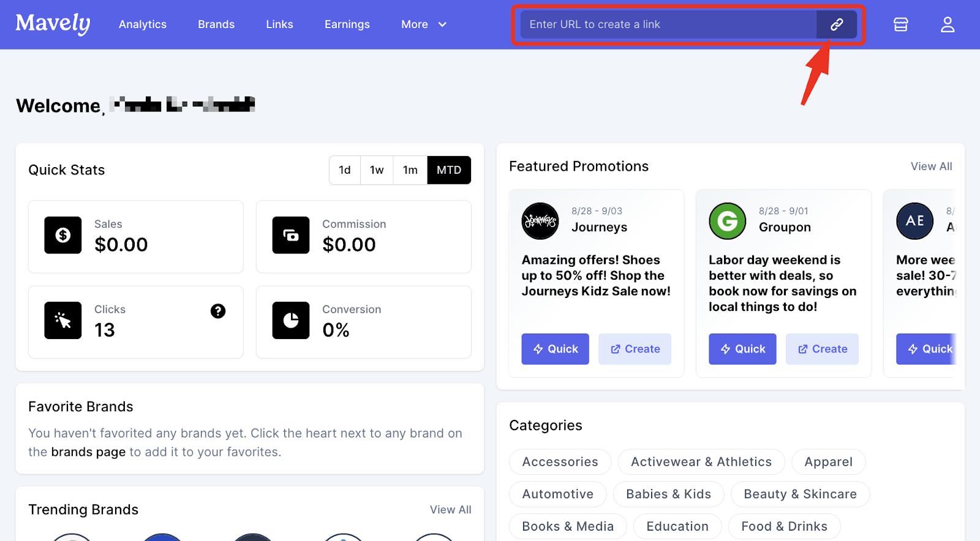This screenshot has height=541, width=980.
Task: Click the AE brand logo
Action: coord(914,221)
